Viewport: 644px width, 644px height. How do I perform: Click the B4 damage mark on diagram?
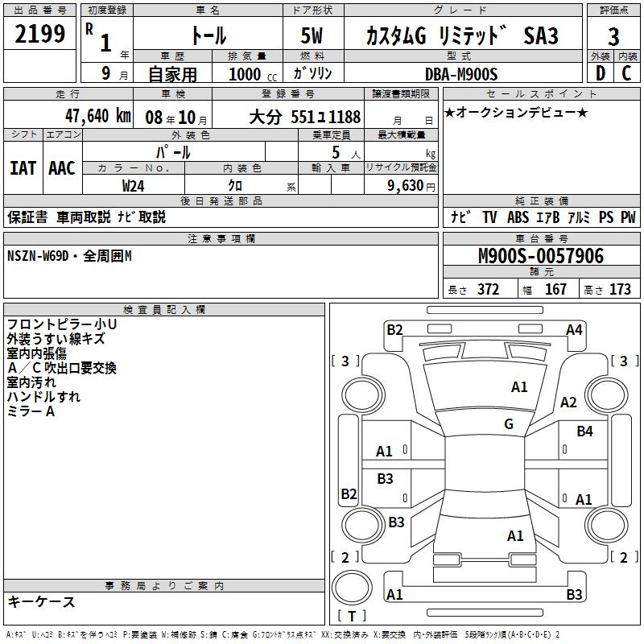tap(585, 431)
